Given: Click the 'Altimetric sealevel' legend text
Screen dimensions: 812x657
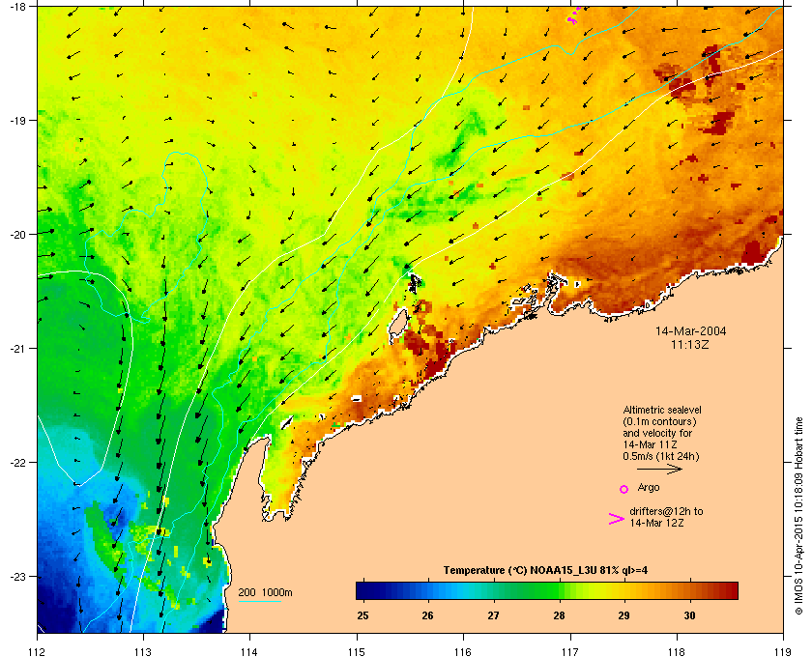Looking at the screenshot, I should pos(662,410).
